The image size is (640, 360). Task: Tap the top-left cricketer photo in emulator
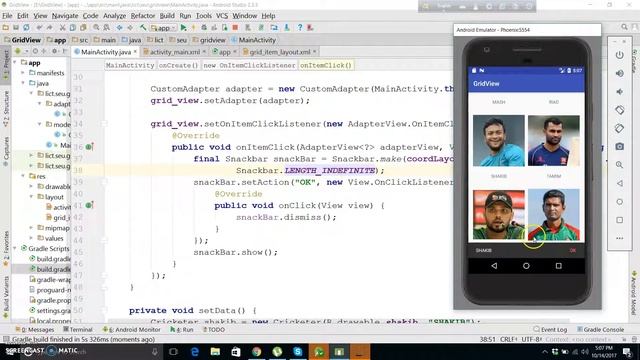pyautogui.click(x=499, y=141)
